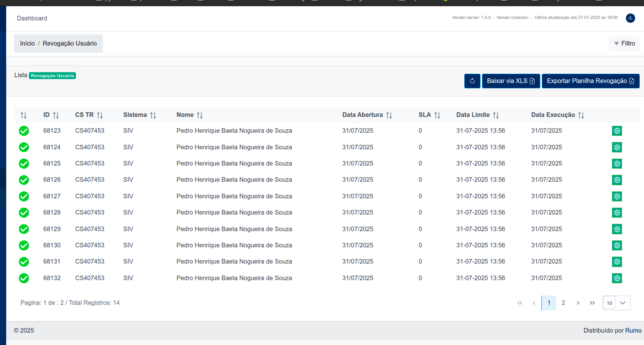Open settings gear for record 68127

pos(617,196)
